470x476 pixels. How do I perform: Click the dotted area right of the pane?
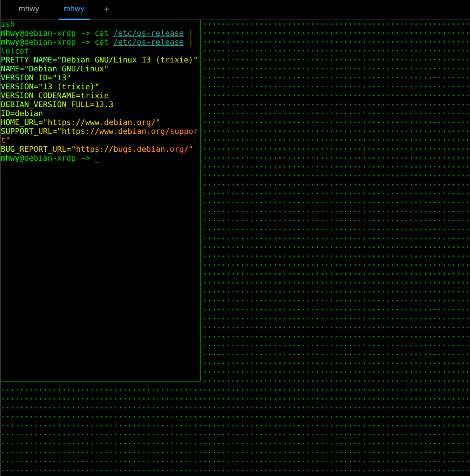pos(336,201)
